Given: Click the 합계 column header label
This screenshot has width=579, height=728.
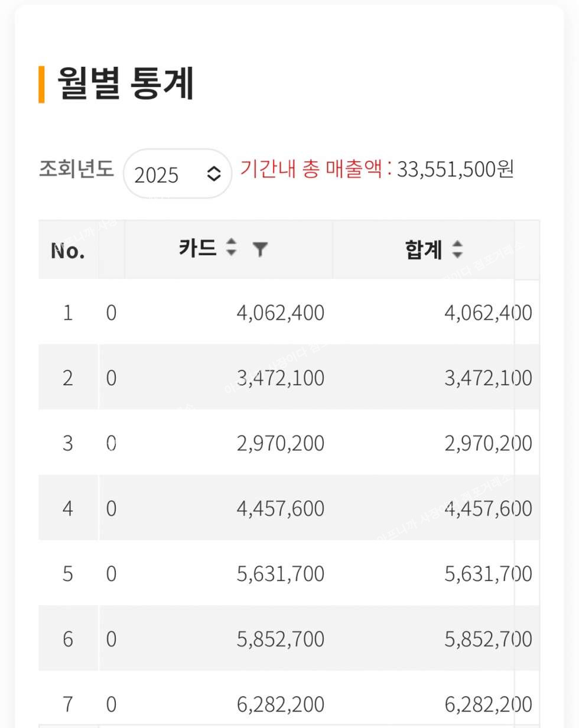Looking at the screenshot, I should coord(424,250).
